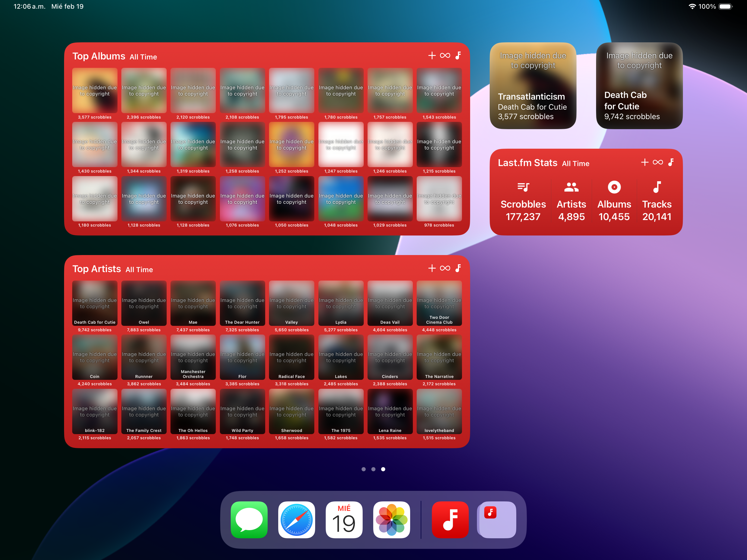Open Death Cab for Cutie in Top Artists grid
The height and width of the screenshot is (560, 747).
click(x=94, y=303)
